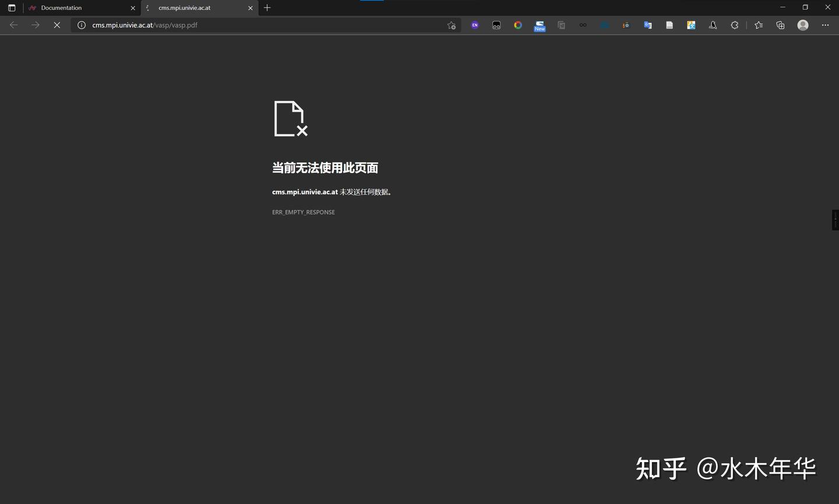This screenshot has height=504, width=839.
Task: Click the dark goggles extension icon
Action: point(496,25)
